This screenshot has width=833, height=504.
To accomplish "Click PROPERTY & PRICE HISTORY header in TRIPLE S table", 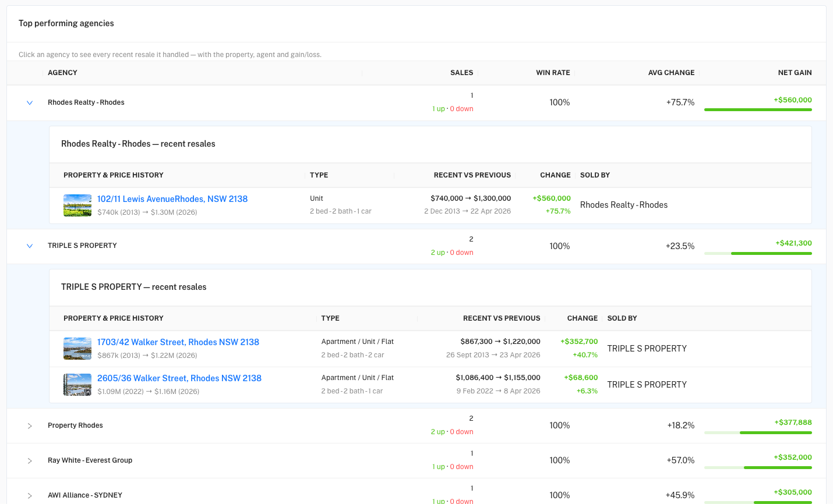I will (114, 318).
